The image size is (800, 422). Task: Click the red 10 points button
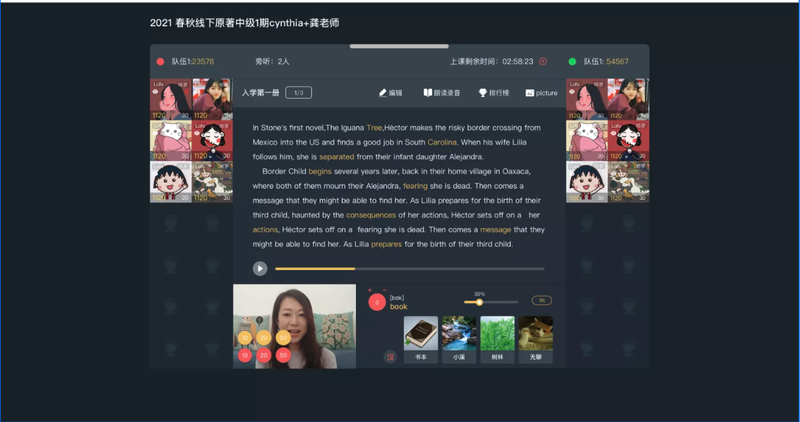click(x=245, y=355)
